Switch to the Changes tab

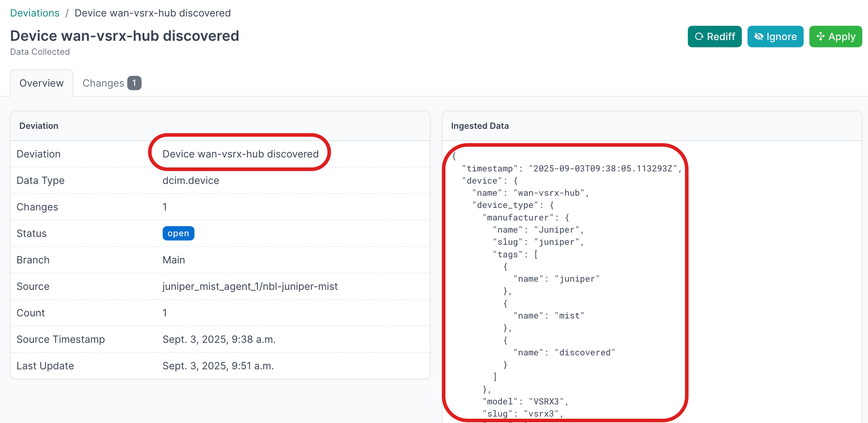[x=103, y=83]
